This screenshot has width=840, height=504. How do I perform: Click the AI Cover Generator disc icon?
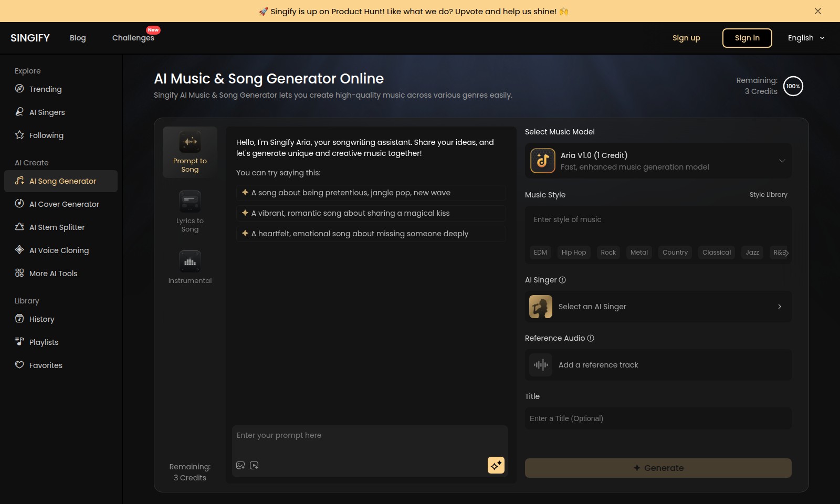click(19, 204)
